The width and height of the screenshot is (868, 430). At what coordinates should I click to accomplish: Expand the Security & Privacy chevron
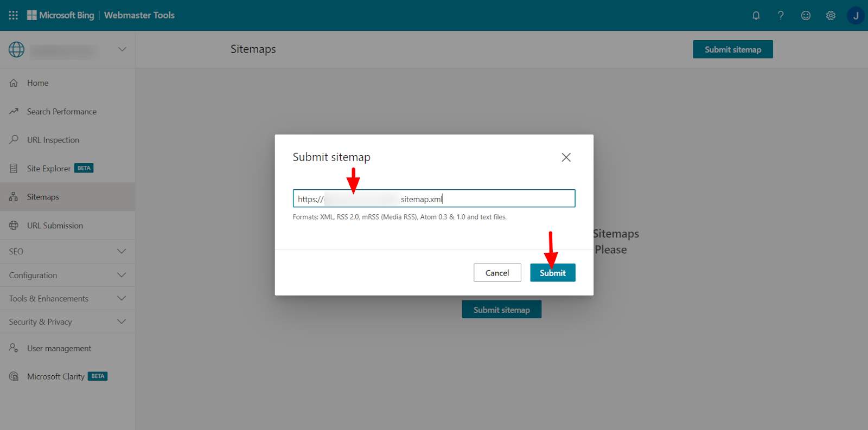(x=122, y=322)
